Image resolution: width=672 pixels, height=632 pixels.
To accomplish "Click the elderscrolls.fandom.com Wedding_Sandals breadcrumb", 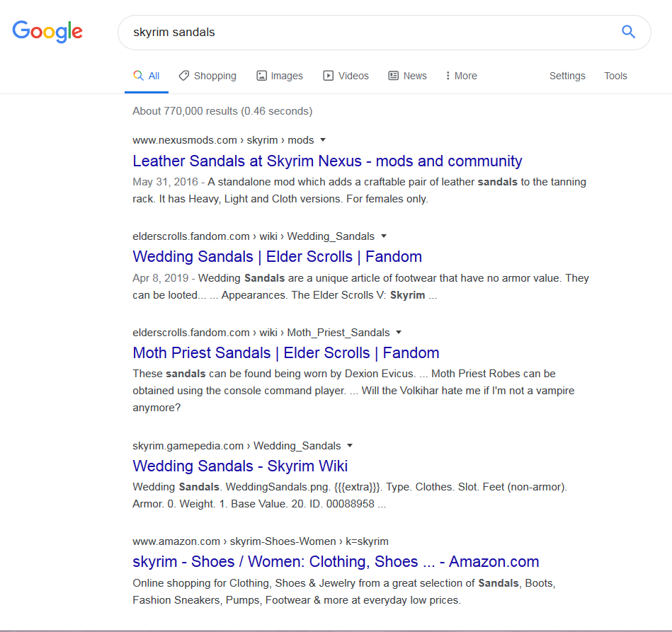I will 254,236.
